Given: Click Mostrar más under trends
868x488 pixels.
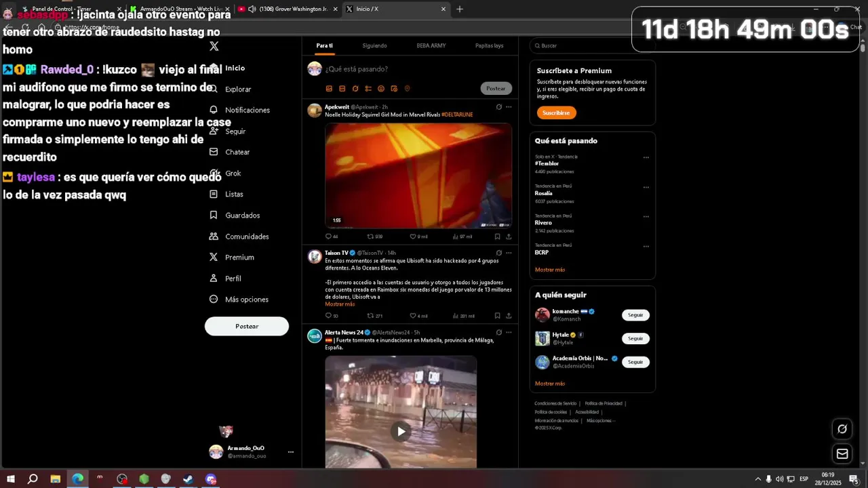Looking at the screenshot, I should click(550, 270).
